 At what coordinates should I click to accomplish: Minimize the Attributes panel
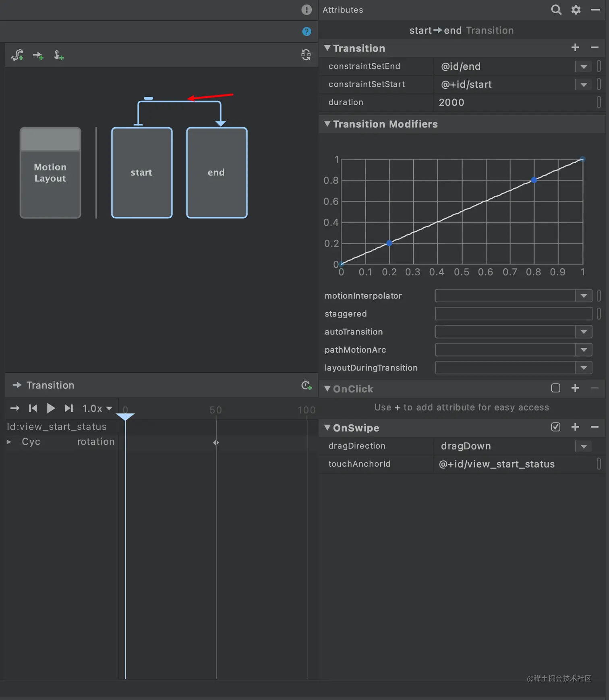(595, 10)
